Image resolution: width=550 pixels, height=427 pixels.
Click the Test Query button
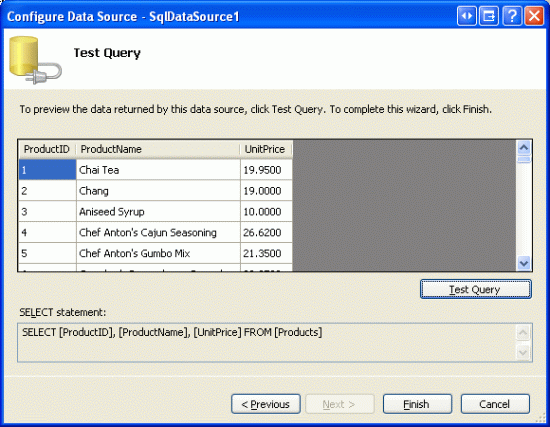click(x=476, y=289)
